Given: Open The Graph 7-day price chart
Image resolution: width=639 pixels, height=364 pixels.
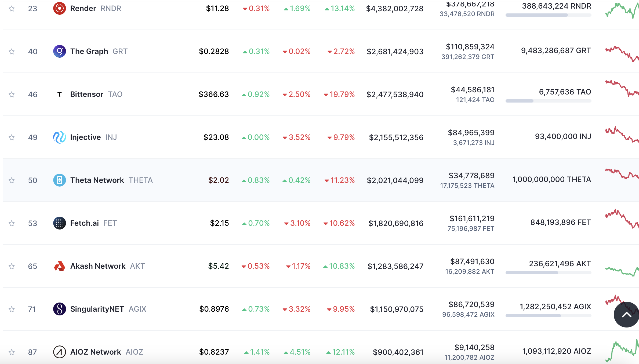Looking at the screenshot, I should pyautogui.click(x=622, y=54).
